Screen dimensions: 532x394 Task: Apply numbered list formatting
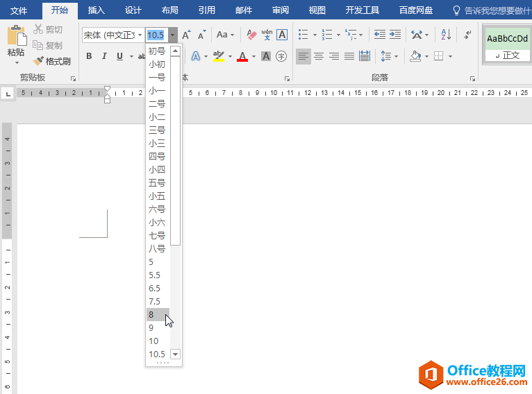click(x=327, y=35)
